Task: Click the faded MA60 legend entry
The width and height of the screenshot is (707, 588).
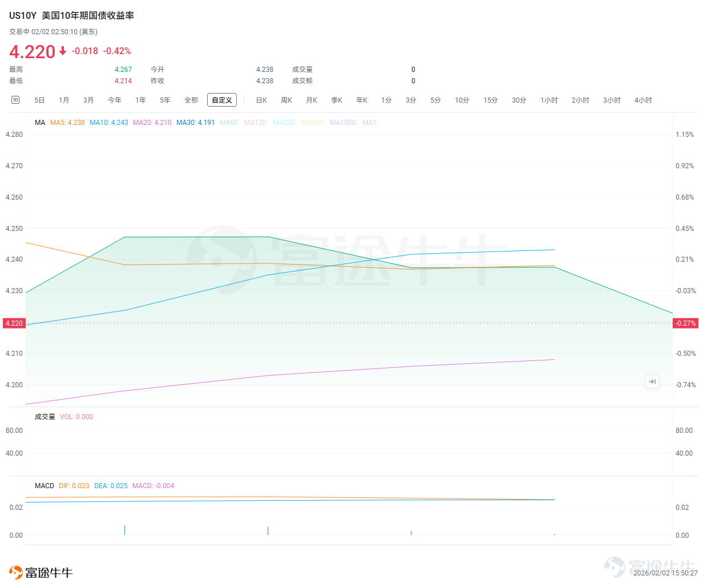Action: pos(229,123)
